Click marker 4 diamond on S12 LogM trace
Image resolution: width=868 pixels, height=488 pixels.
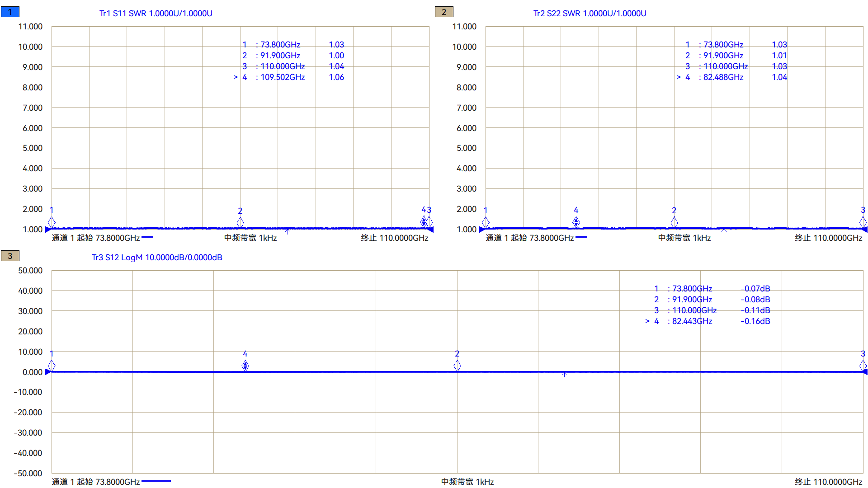point(245,365)
